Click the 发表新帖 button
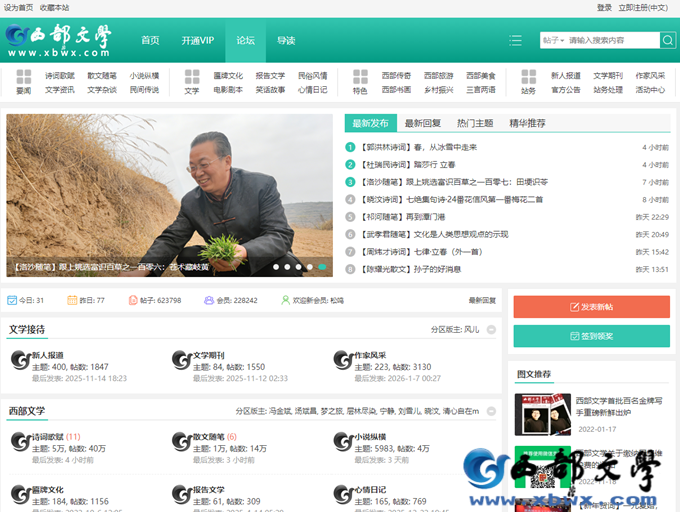The width and height of the screenshot is (680, 512). pos(592,307)
